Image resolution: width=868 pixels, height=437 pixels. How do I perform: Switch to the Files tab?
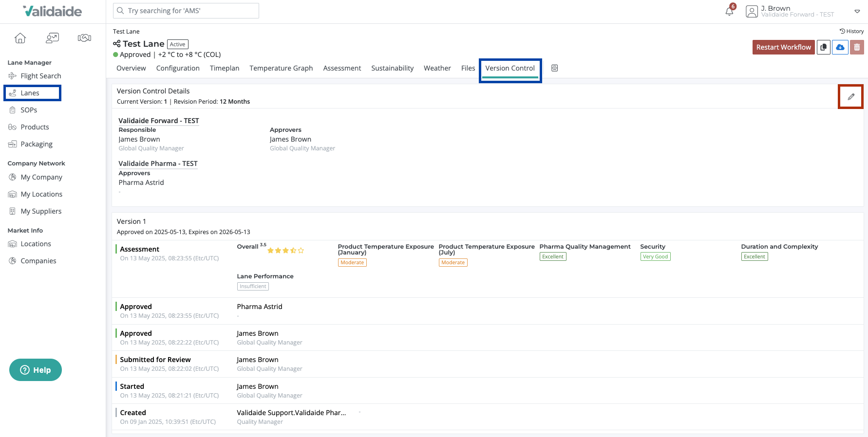point(468,68)
